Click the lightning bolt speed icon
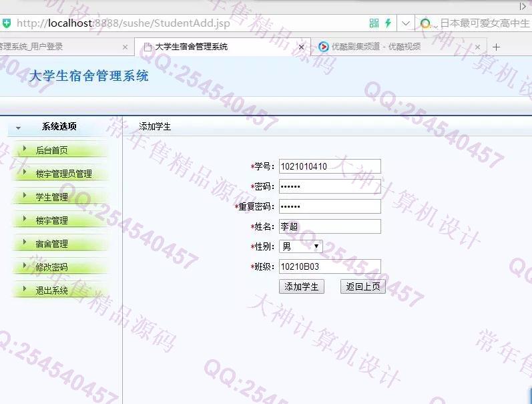This screenshot has width=532, height=404. [388, 23]
